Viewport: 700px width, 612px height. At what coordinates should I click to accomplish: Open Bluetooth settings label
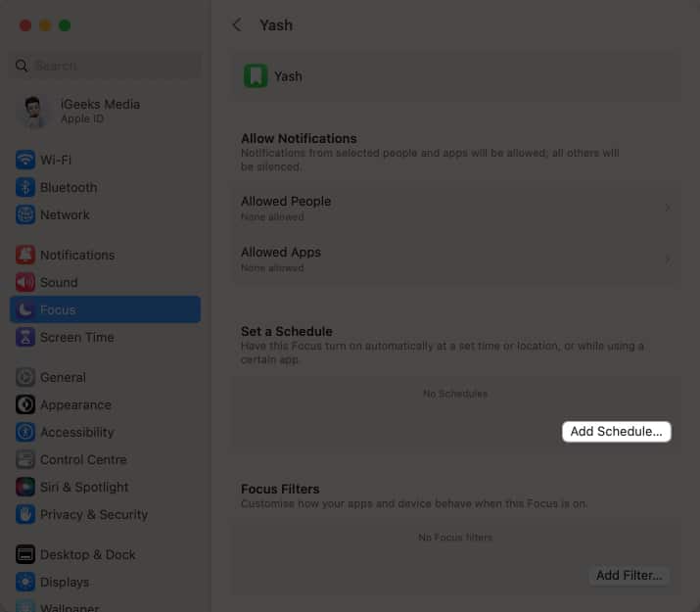click(69, 187)
